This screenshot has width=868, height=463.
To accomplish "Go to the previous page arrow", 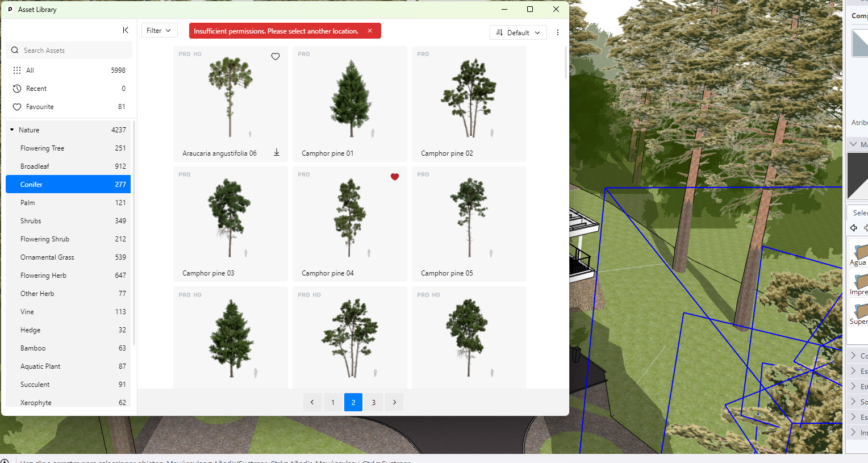I will tap(312, 402).
